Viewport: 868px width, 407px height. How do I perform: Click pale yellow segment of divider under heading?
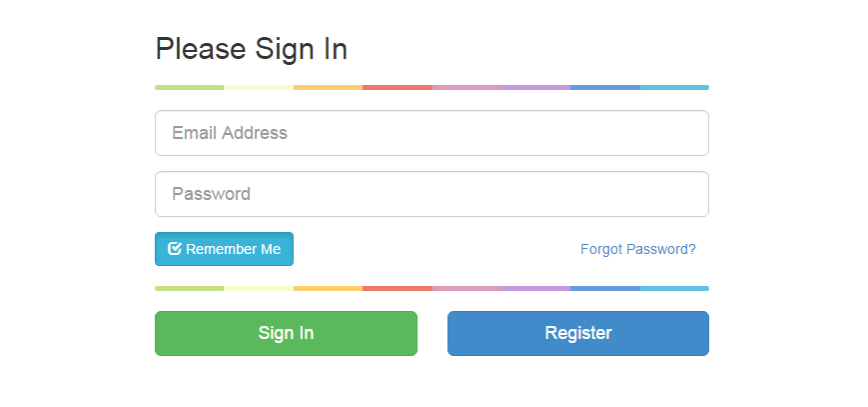click(259, 87)
